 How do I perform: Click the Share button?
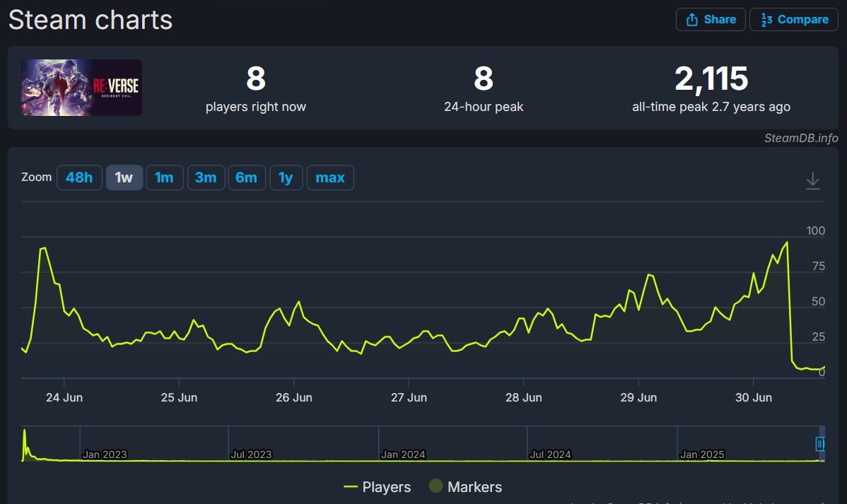(711, 20)
